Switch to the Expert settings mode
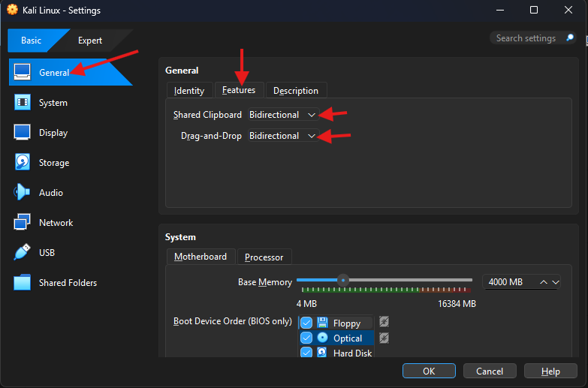588x388 pixels. pos(90,41)
